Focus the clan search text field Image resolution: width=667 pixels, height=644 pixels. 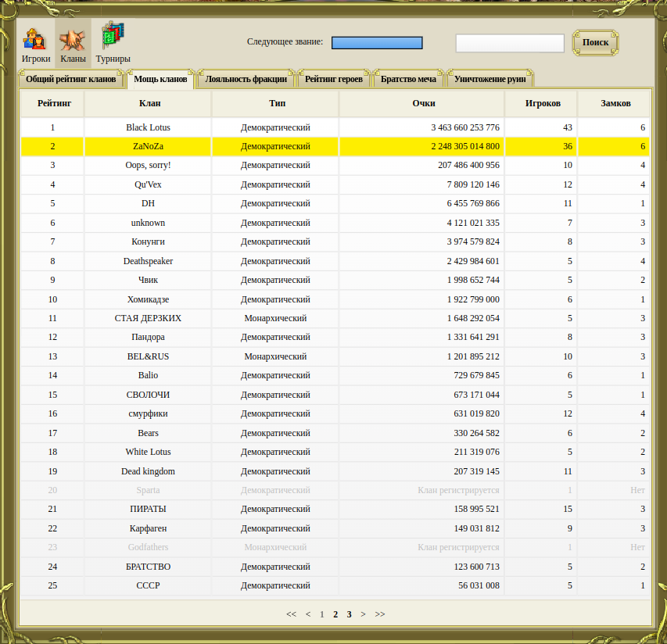pos(510,43)
